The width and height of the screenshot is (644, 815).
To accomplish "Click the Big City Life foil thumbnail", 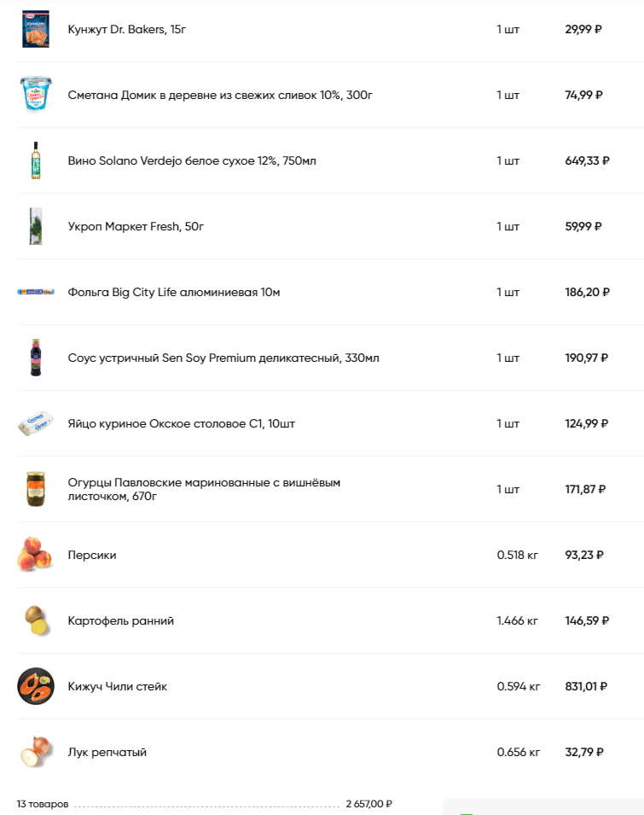I will 36,292.
